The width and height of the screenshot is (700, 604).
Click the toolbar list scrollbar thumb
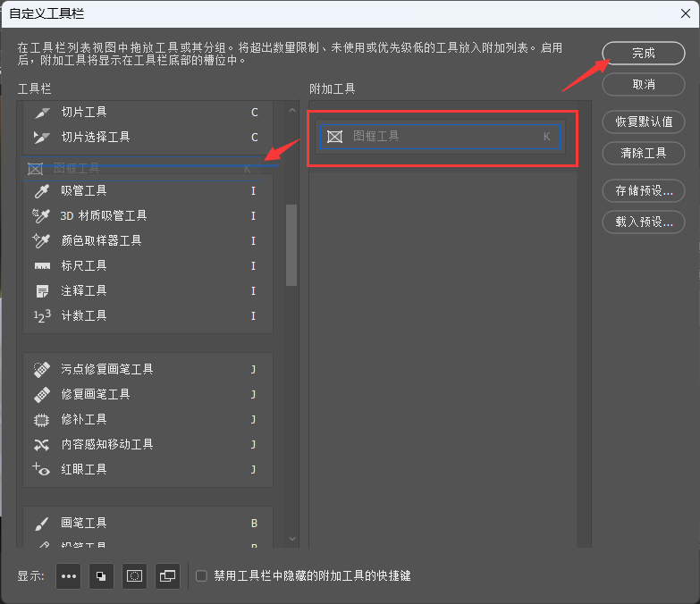click(x=291, y=245)
